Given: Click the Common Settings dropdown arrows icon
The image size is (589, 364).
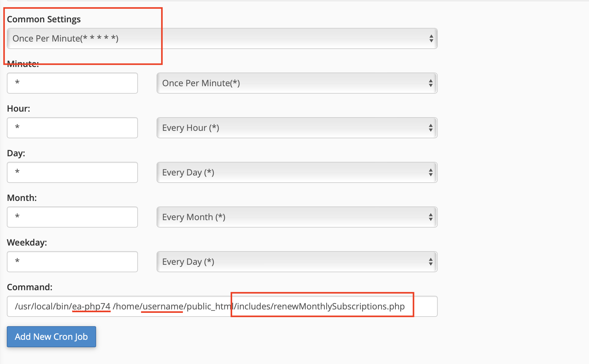Looking at the screenshot, I should point(431,38).
